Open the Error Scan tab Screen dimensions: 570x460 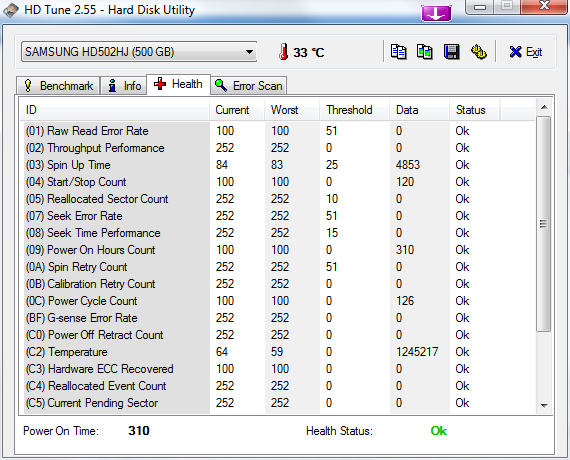[249, 86]
